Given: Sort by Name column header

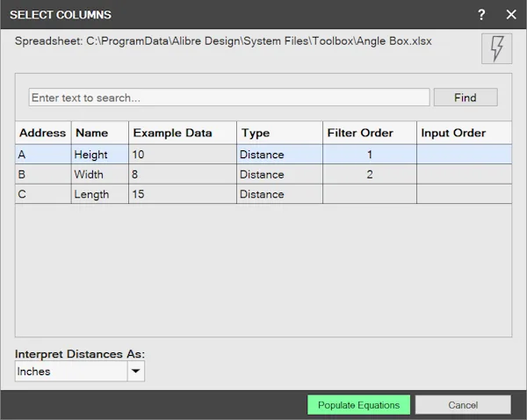Looking at the screenshot, I should tap(100, 133).
